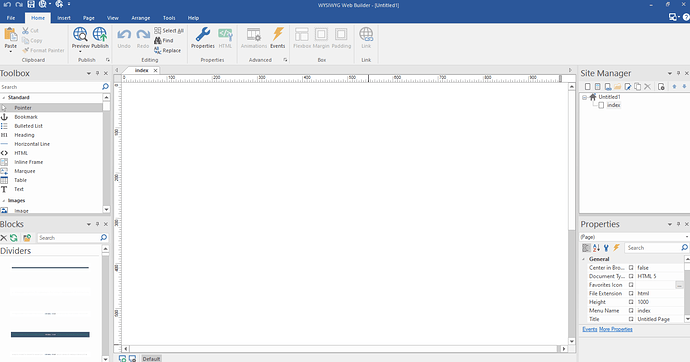Viewport: 690px width, 362px height.
Task: Show categorized view in Properties panel
Action: click(586, 248)
